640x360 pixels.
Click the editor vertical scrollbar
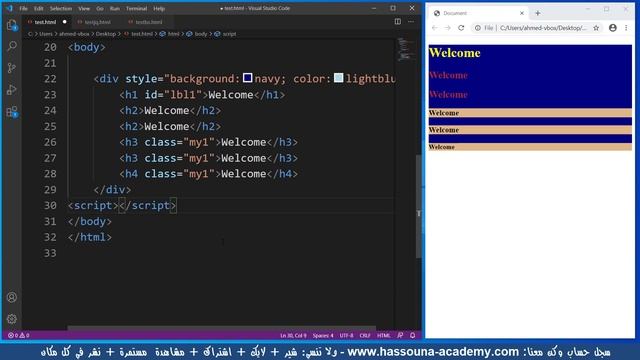click(418, 206)
